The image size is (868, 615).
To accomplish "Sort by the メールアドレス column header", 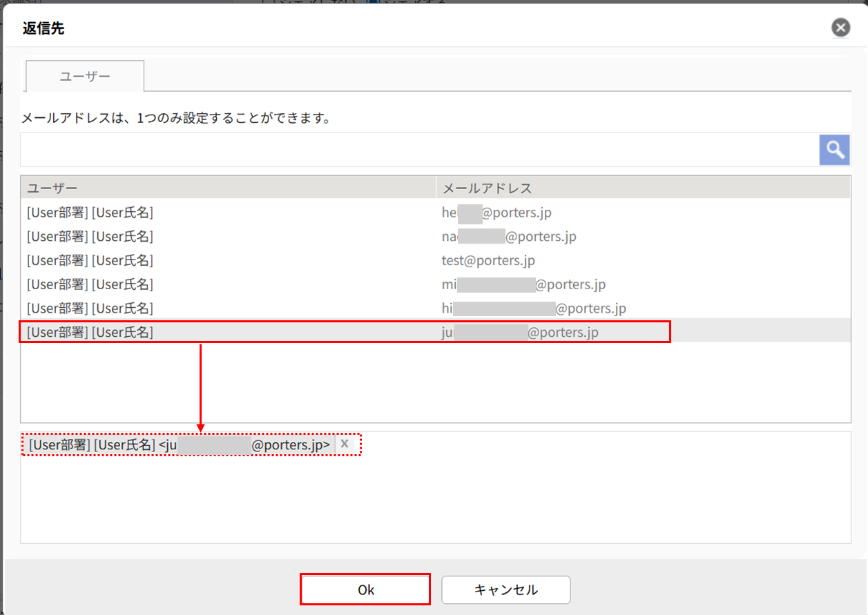I will 642,188.
